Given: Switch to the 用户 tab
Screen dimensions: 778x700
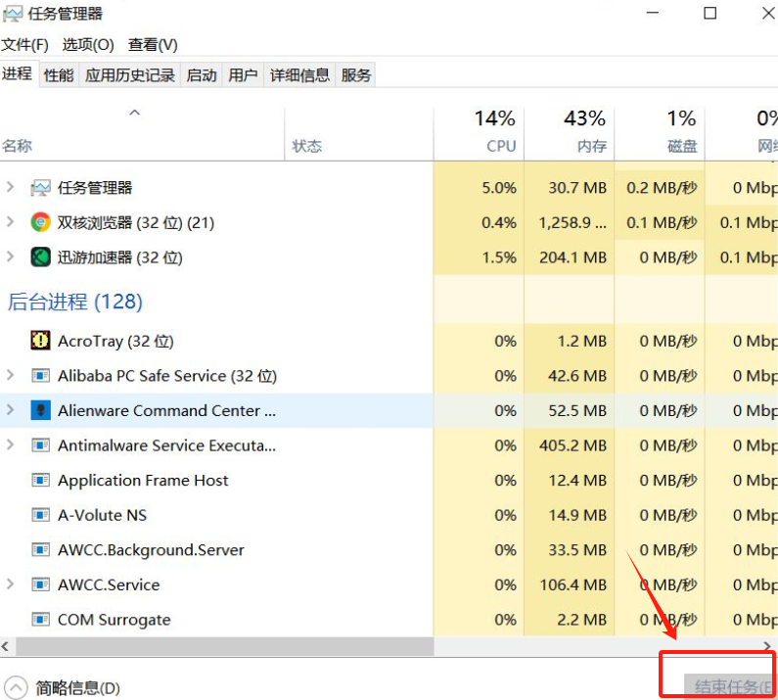Looking at the screenshot, I should [243, 75].
